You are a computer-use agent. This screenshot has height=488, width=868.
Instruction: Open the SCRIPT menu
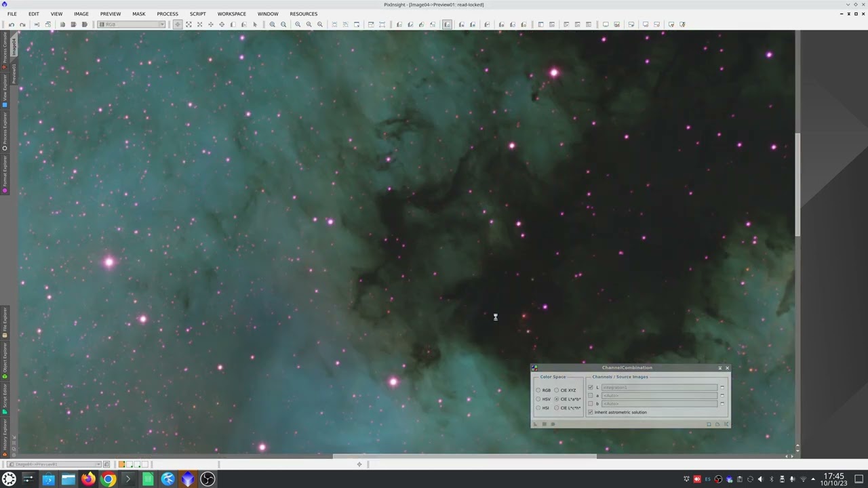point(198,14)
